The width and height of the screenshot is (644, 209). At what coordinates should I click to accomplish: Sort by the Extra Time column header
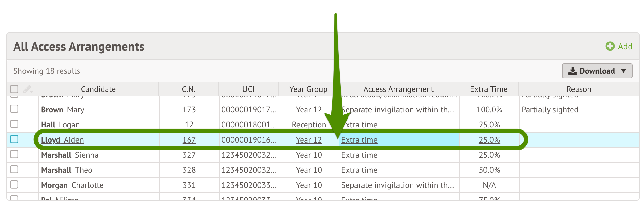[489, 89]
